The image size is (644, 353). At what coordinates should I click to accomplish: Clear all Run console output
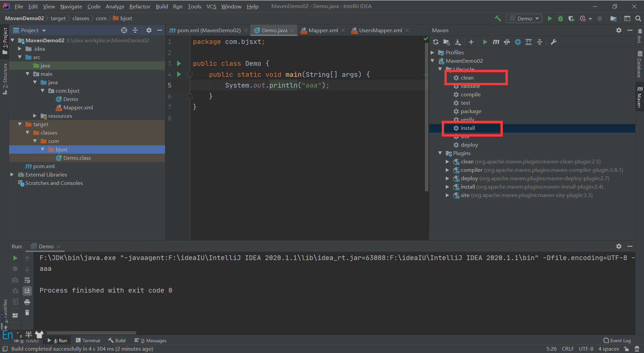tap(27, 313)
